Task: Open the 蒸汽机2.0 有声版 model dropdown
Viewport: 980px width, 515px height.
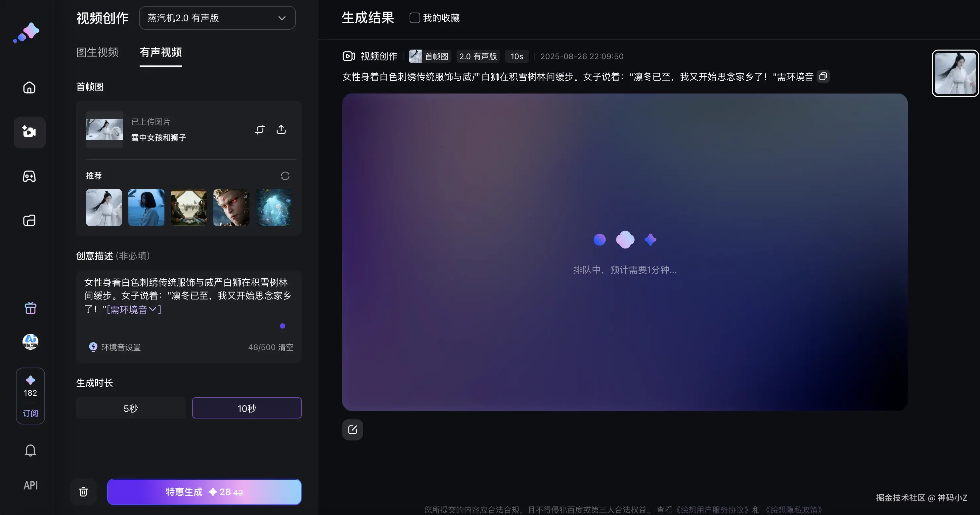Action: (217, 18)
